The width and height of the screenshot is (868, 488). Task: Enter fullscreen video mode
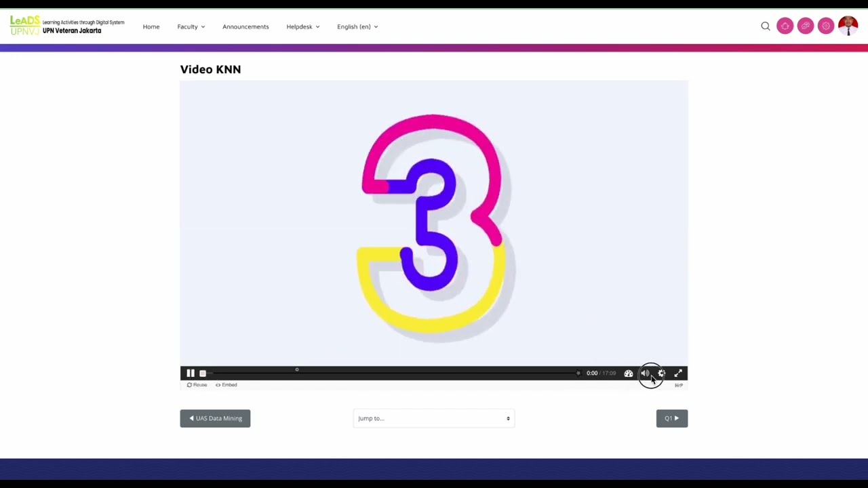coord(678,373)
